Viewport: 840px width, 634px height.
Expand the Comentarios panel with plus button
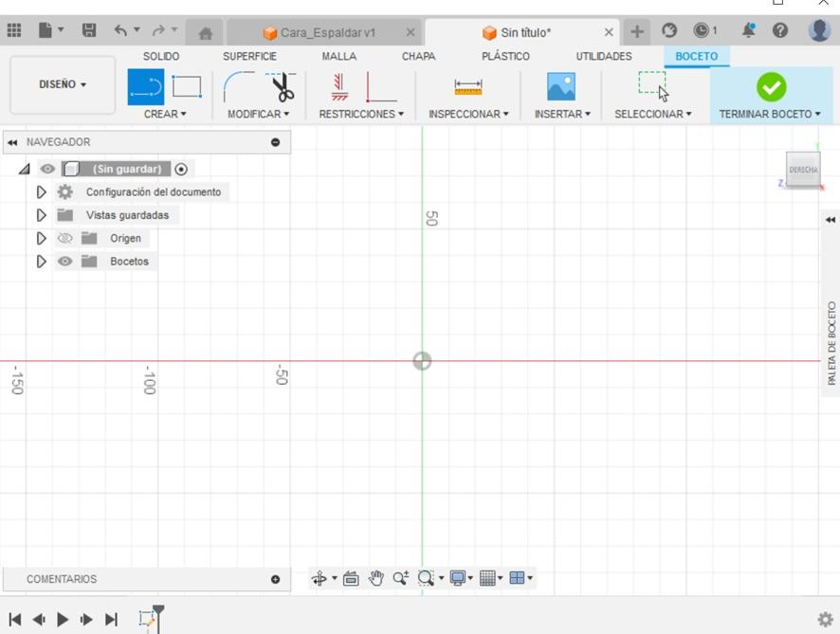(275, 579)
